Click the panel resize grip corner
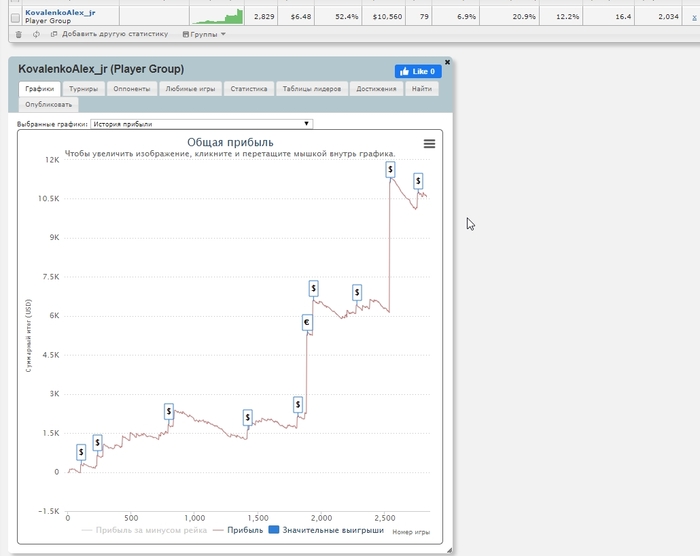This screenshot has height=556, width=700. [x=449, y=550]
